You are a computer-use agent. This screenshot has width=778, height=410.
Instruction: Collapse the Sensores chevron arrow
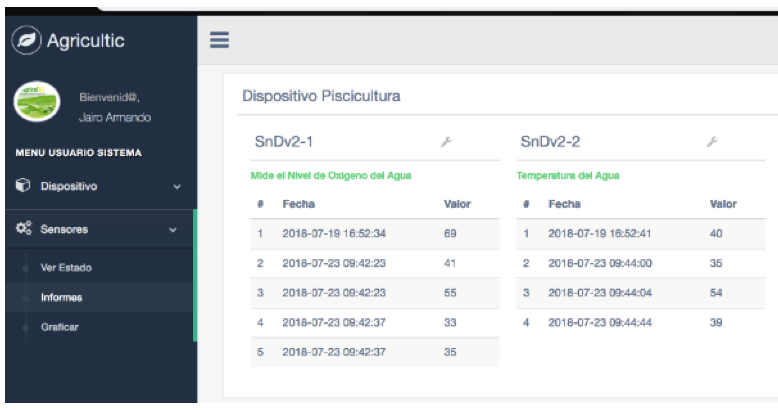click(173, 230)
